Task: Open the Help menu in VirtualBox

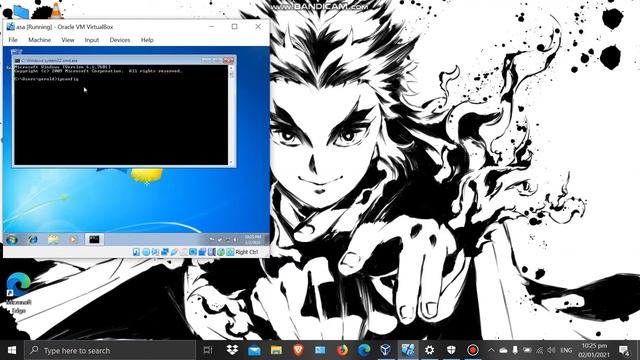Action: (x=147, y=40)
